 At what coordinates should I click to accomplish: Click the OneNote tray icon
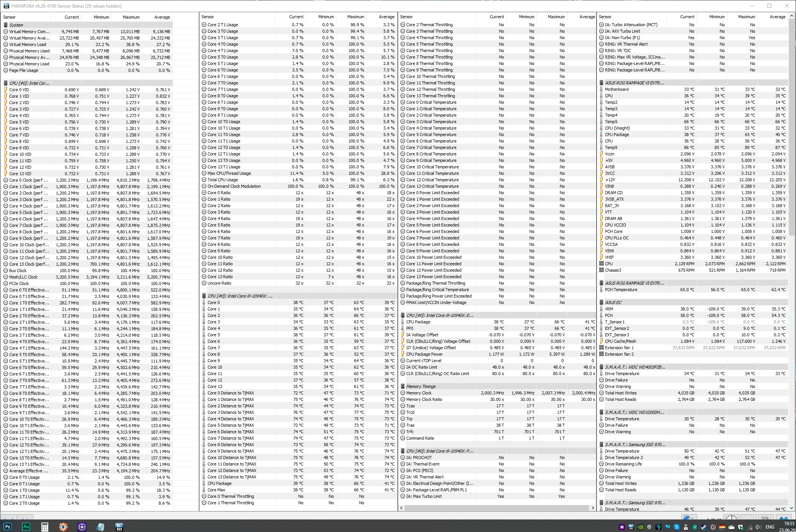pos(622,527)
